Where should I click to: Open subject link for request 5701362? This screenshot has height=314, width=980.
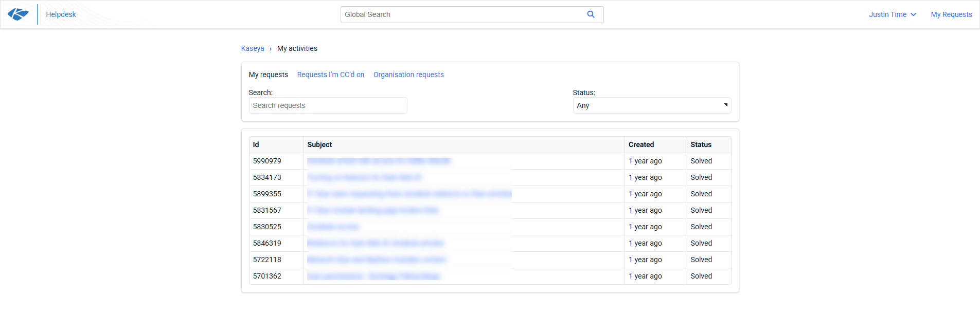373,276
